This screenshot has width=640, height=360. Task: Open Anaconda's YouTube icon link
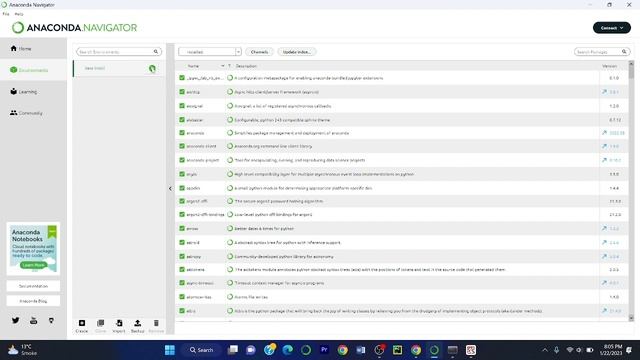coord(33,320)
